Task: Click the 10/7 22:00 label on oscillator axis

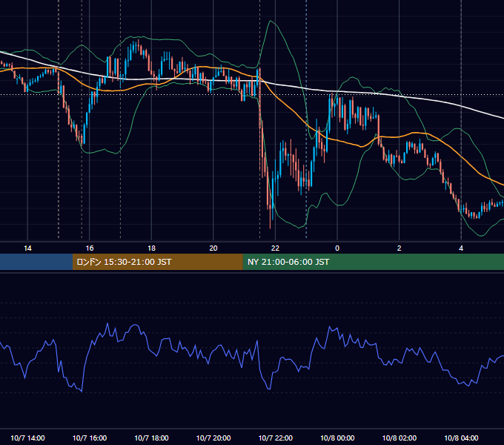Action: click(276, 438)
